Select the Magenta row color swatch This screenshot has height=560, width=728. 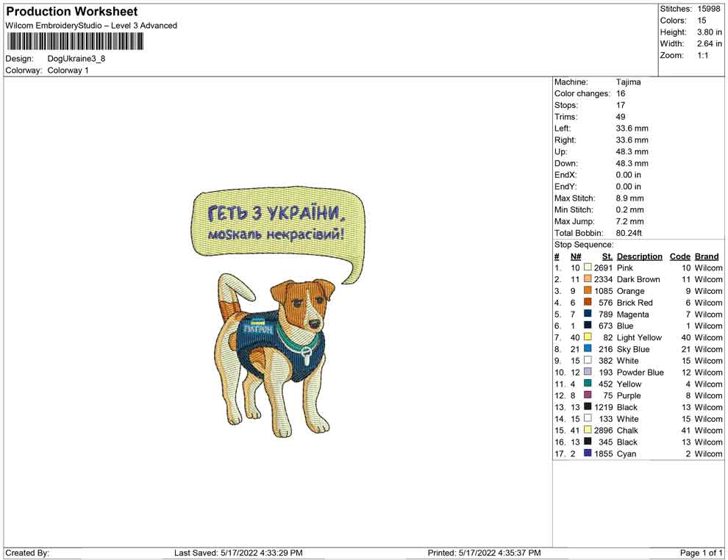(588, 314)
